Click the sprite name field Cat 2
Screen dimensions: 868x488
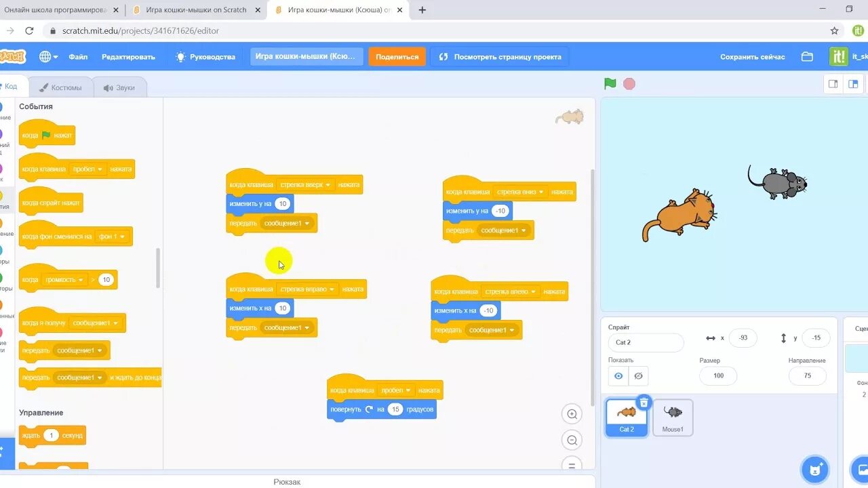click(646, 342)
